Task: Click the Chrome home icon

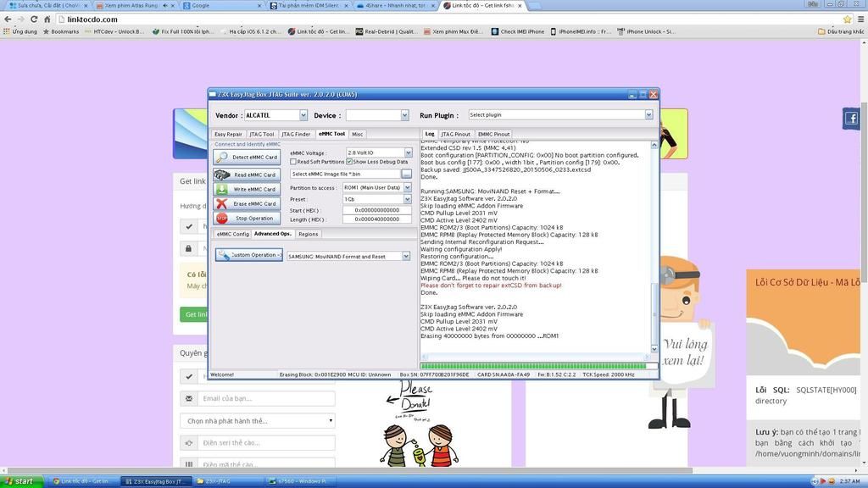Action: (x=47, y=19)
